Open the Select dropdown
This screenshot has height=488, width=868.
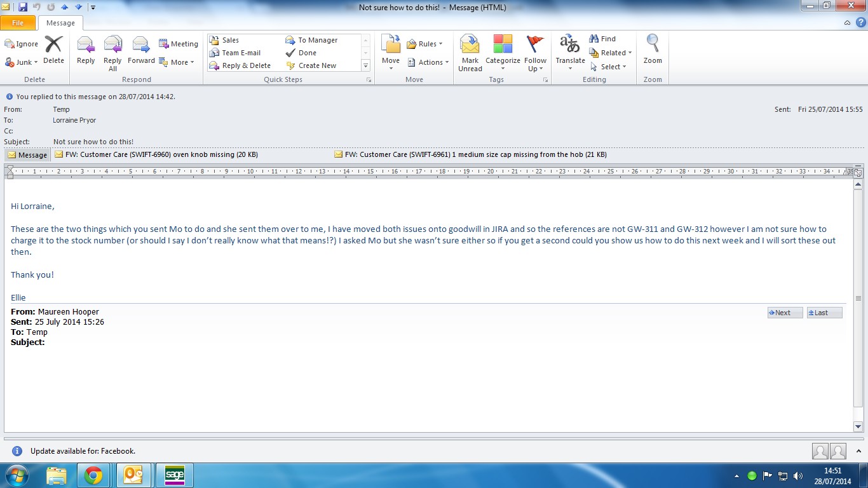point(608,67)
